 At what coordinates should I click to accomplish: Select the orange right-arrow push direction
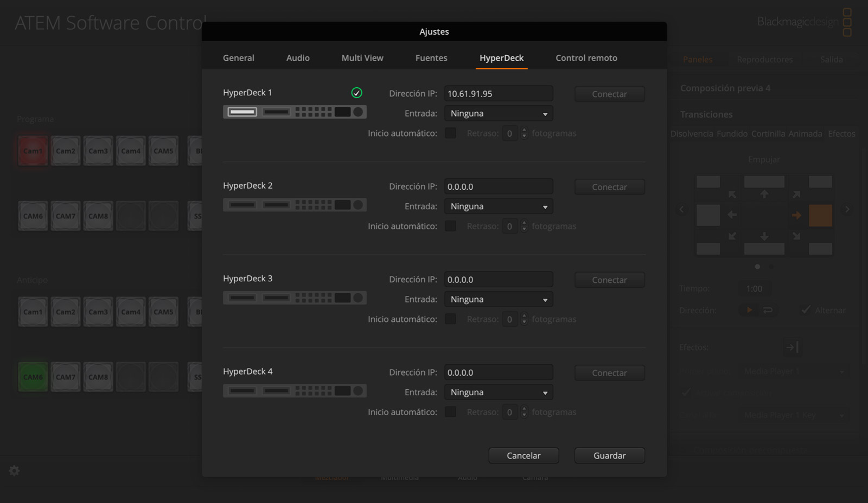point(796,215)
